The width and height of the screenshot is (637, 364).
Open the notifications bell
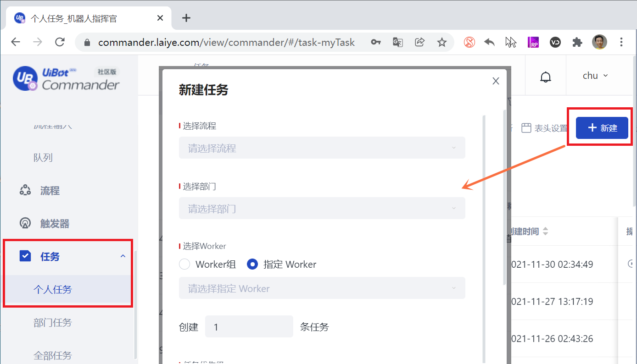tap(545, 76)
